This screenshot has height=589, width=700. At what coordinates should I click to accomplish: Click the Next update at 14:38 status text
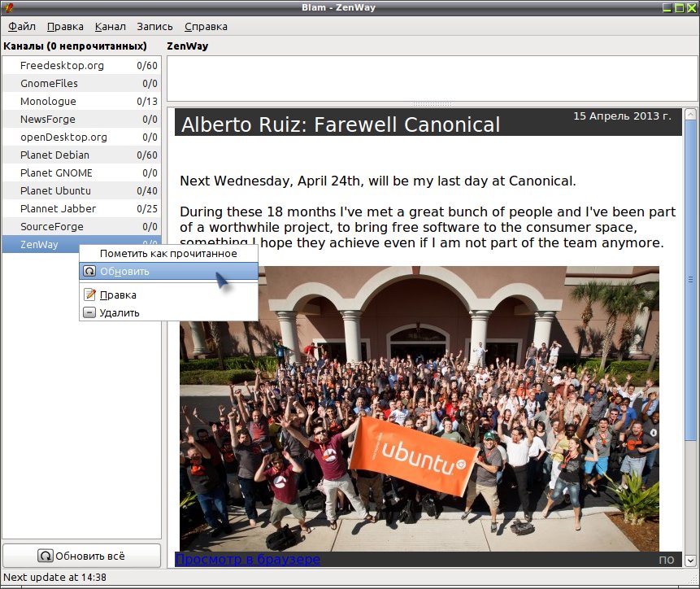[x=55, y=578]
